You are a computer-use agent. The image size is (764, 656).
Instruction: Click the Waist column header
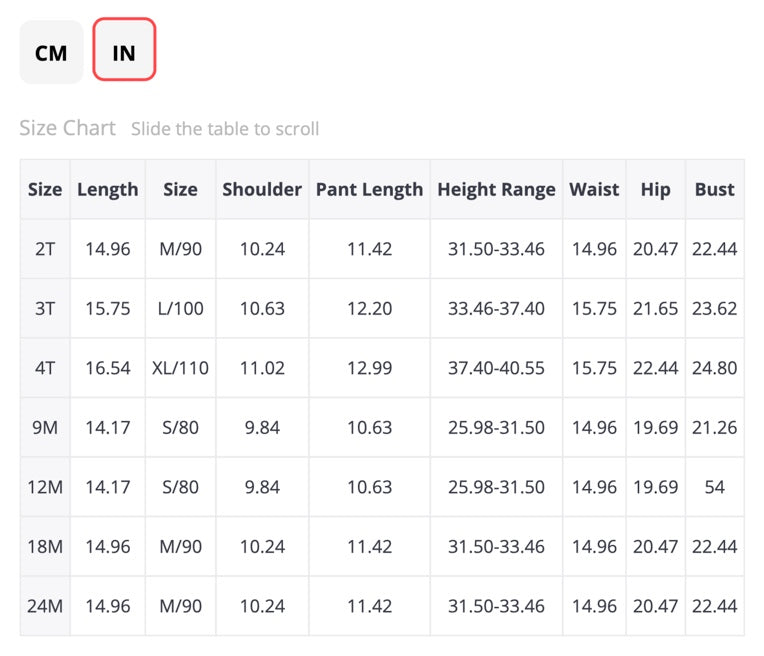tap(594, 190)
